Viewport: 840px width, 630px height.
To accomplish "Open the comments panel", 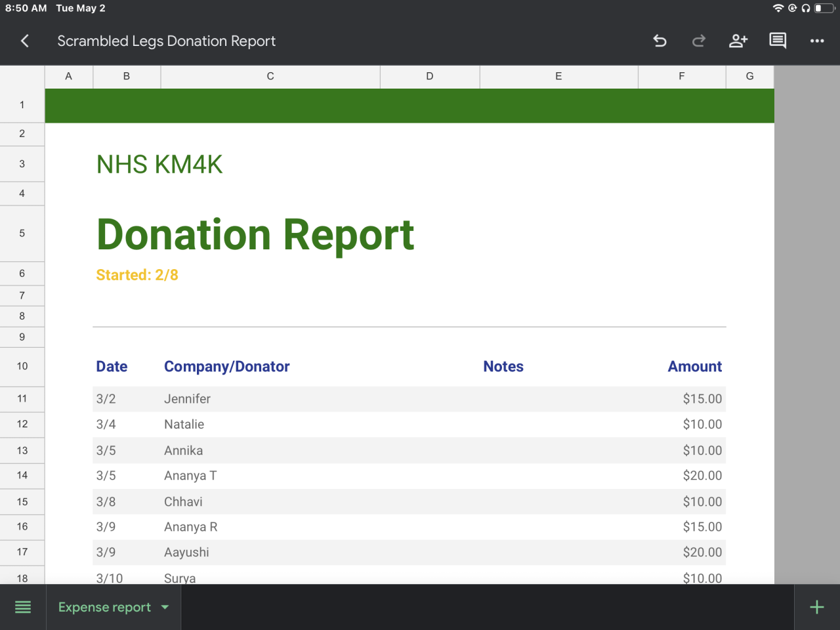I will point(778,41).
